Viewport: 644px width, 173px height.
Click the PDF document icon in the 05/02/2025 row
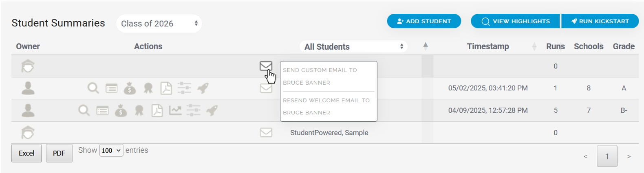click(166, 88)
